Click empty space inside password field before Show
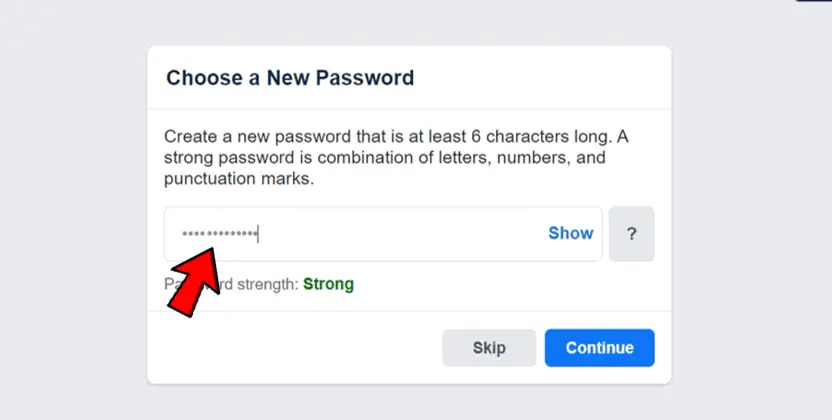 403,234
